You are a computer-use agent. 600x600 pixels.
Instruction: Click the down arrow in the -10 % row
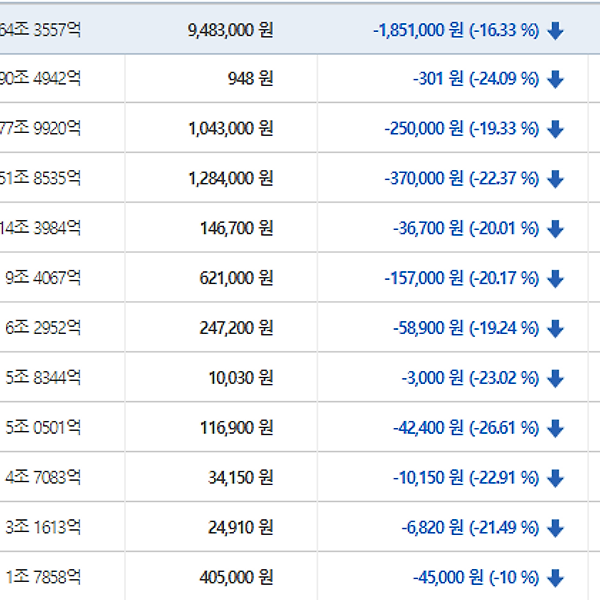coord(556,578)
